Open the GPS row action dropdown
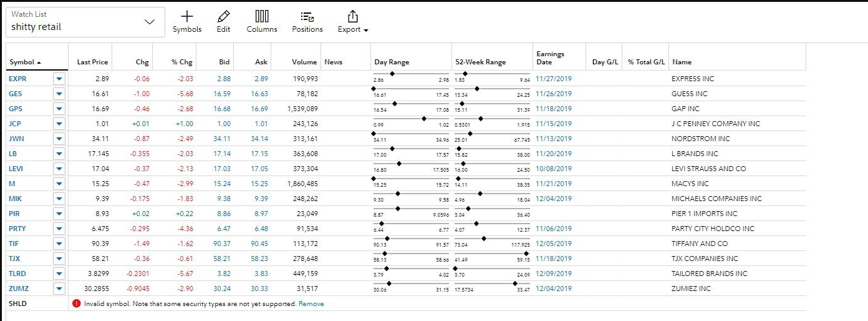Screen dimensions: 868x321 pos(59,109)
